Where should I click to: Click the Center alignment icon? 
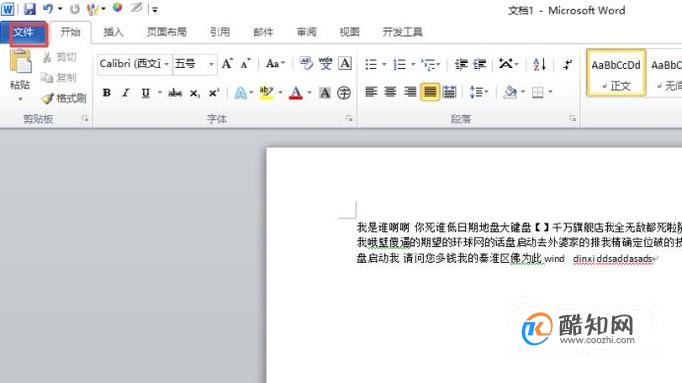[390, 92]
